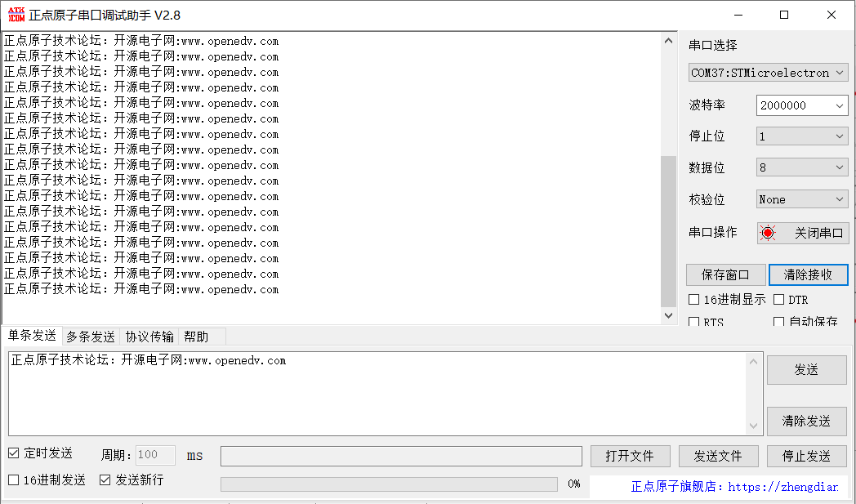Enable the 16进制发送 checkbox
856x504 pixels.
click(11, 480)
